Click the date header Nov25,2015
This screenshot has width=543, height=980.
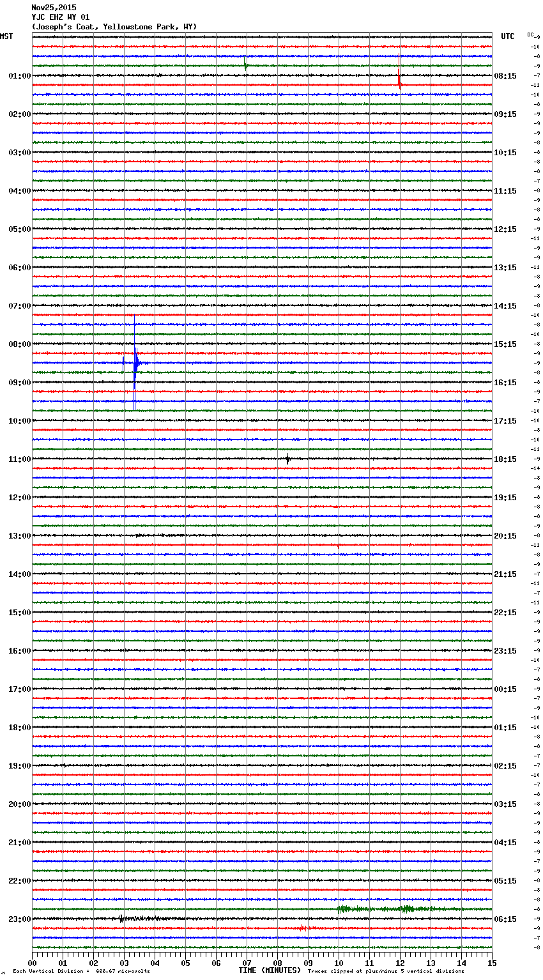coord(54,8)
